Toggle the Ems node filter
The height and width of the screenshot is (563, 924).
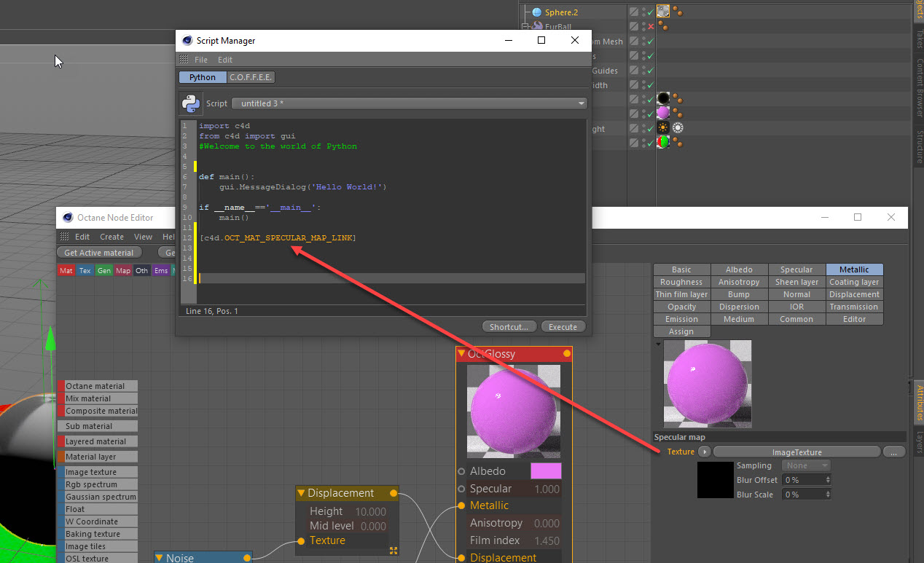161,271
